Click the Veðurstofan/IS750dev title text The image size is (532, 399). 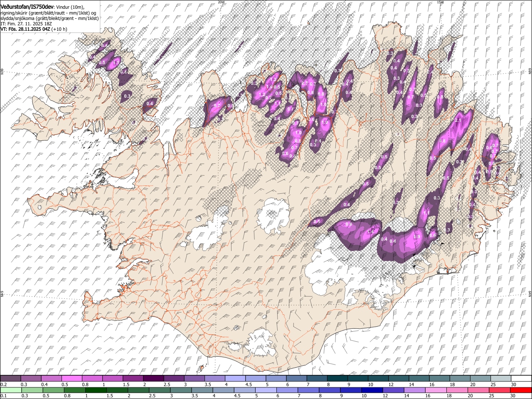(x=27, y=7)
